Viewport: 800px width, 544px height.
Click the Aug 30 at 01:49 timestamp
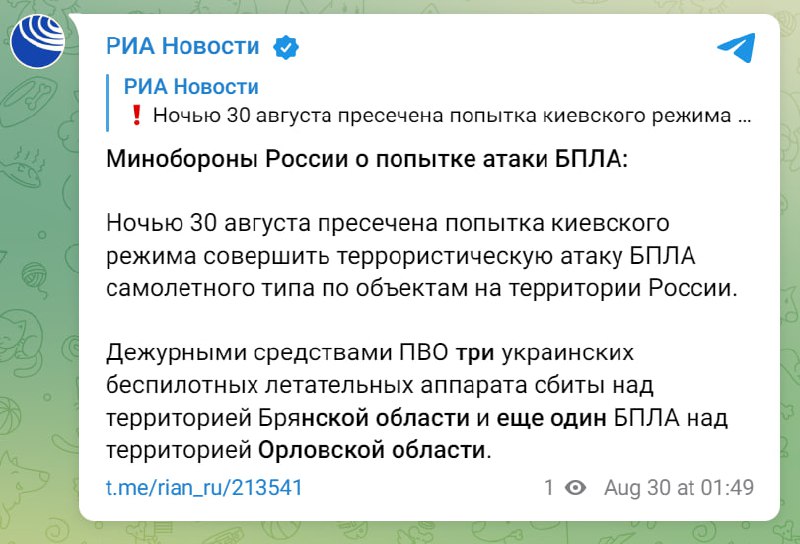678,488
